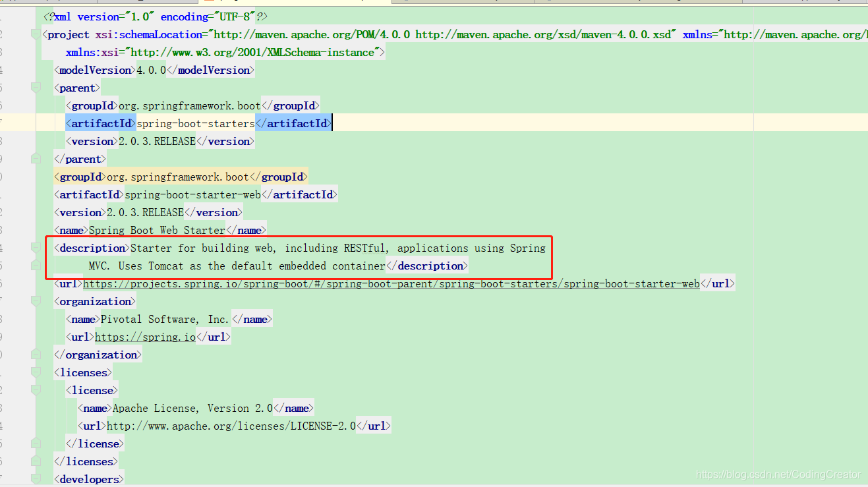Click 'Apache License, Version 2.0' text
The height and width of the screenshot is (487, 868).
point(192,408)
